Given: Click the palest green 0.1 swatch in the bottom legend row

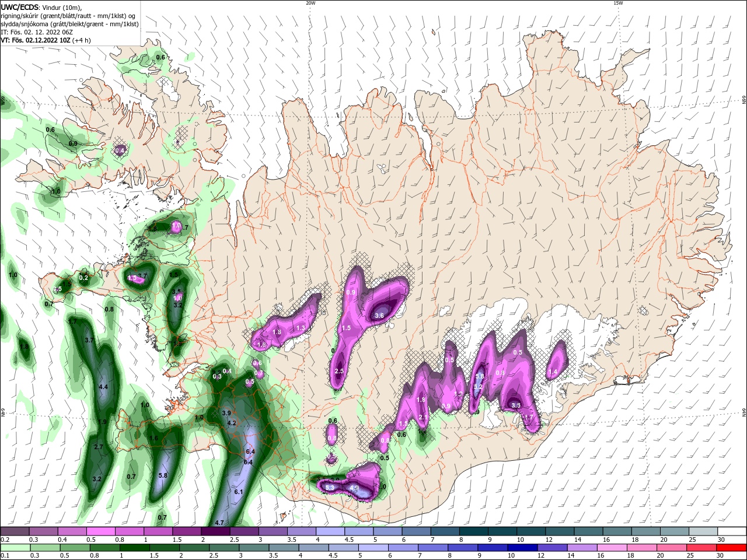Looking at the screenshot, I should point(15,548).
